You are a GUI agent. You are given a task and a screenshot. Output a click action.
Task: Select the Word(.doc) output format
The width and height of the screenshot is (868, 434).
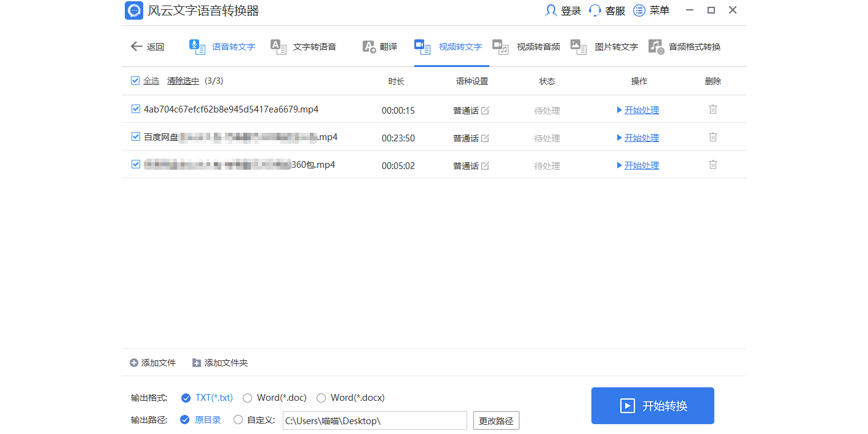tap(247, 398)
